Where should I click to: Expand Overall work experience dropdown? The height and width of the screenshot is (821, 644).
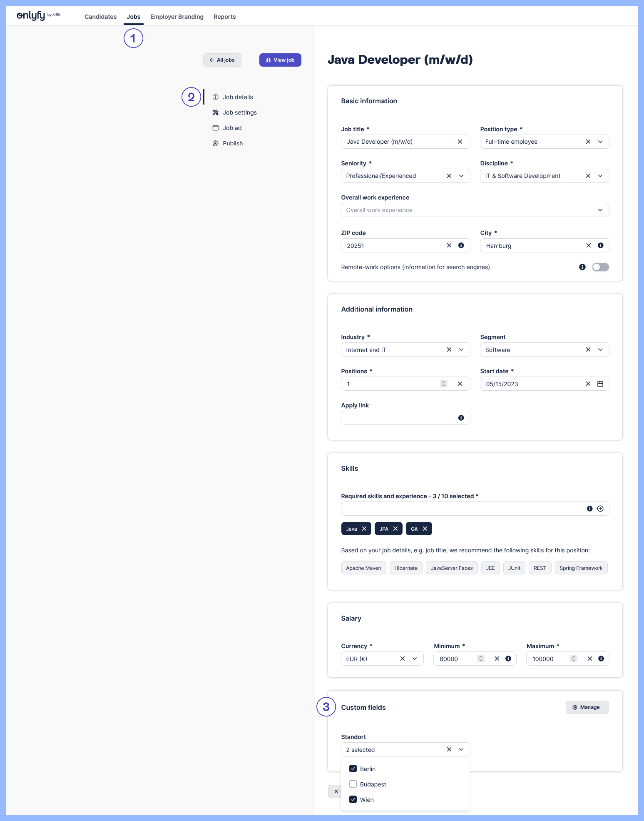[x=600, y=210]
